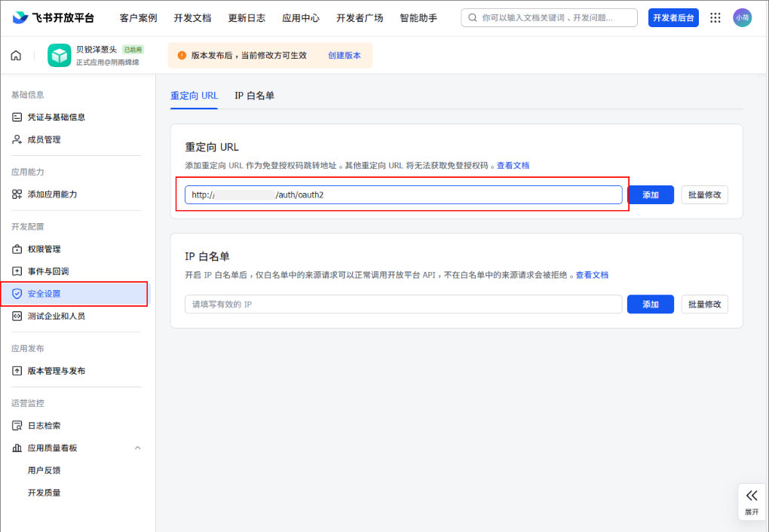Click the 展开 panel control bottom right
This screenshot has height=532, width=769.
coord(751,501)
